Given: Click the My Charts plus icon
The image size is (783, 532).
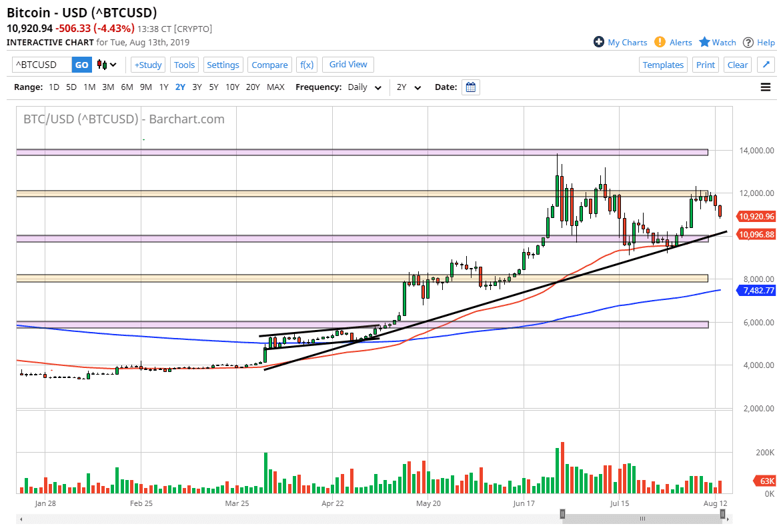Looking at the screenshot, I should point(599,42).
